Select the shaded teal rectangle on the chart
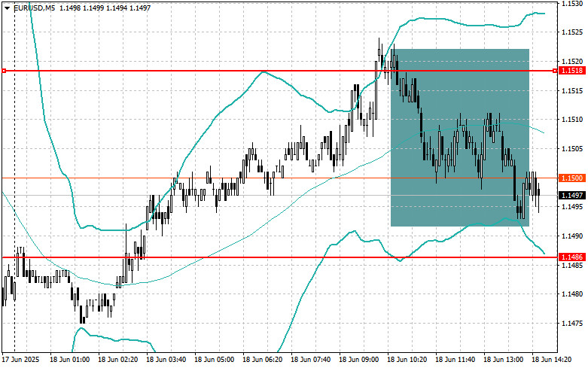 click(x=460, y=138)
